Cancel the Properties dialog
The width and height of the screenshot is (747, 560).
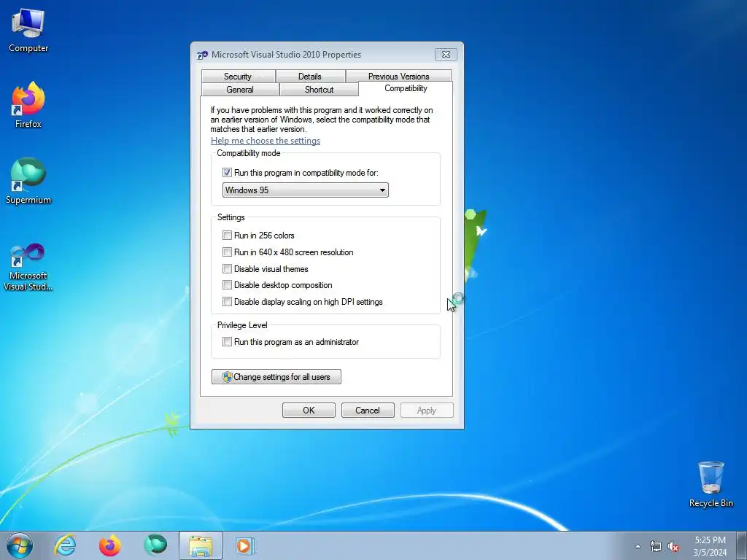coord(368,411)
